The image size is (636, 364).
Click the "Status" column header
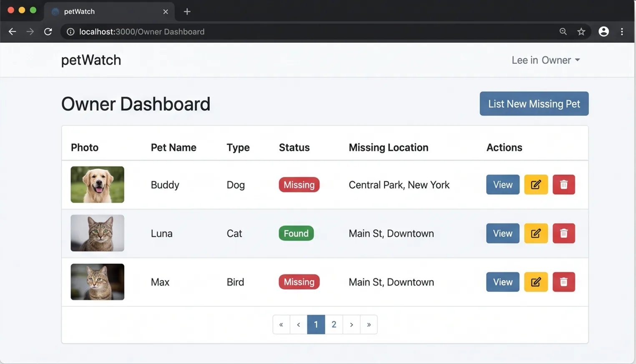(x=294, y=148)
